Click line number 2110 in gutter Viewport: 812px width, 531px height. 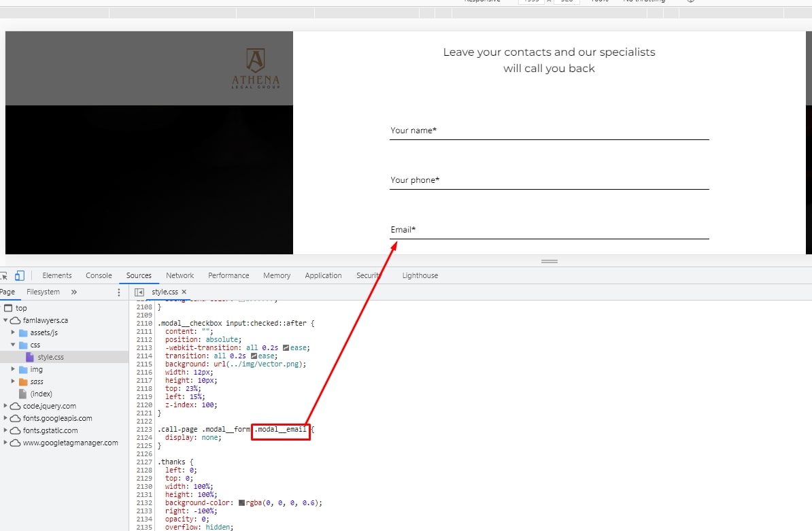144,324
